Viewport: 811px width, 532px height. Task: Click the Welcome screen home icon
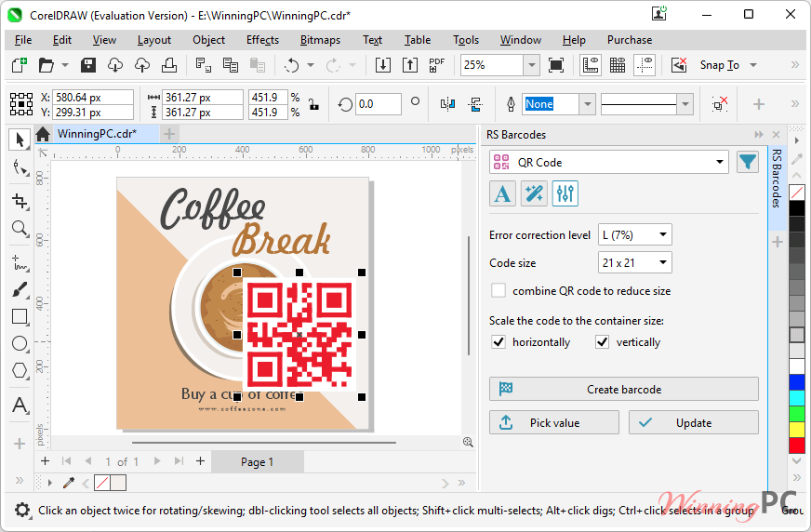point(43,135)
